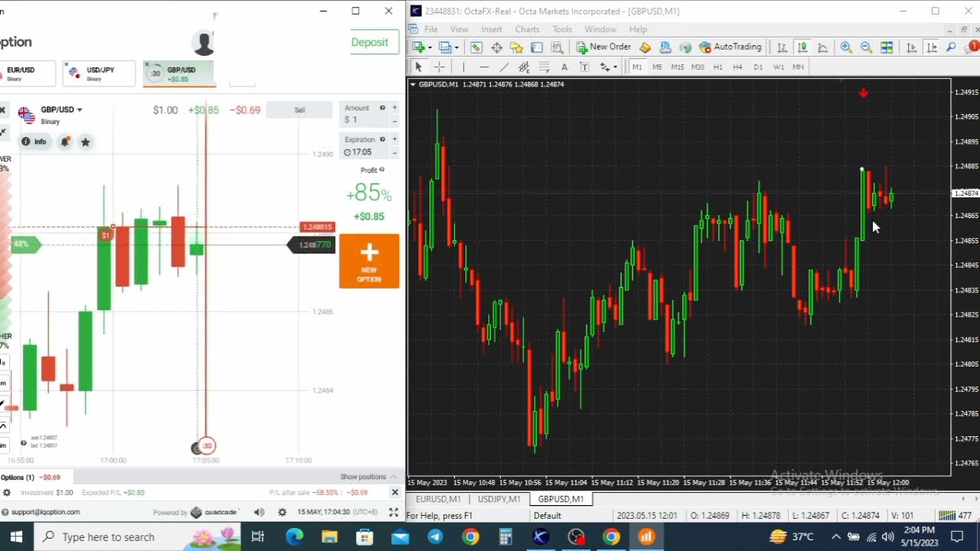Select the crosshair tool

439,67
